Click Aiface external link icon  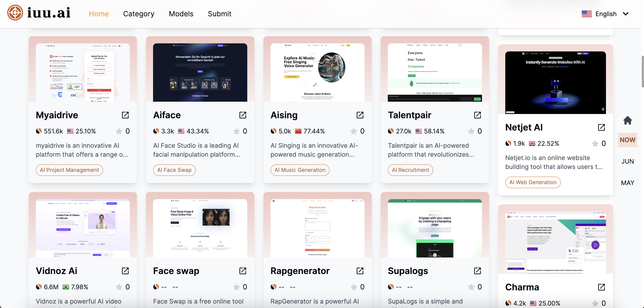(243, 115)
